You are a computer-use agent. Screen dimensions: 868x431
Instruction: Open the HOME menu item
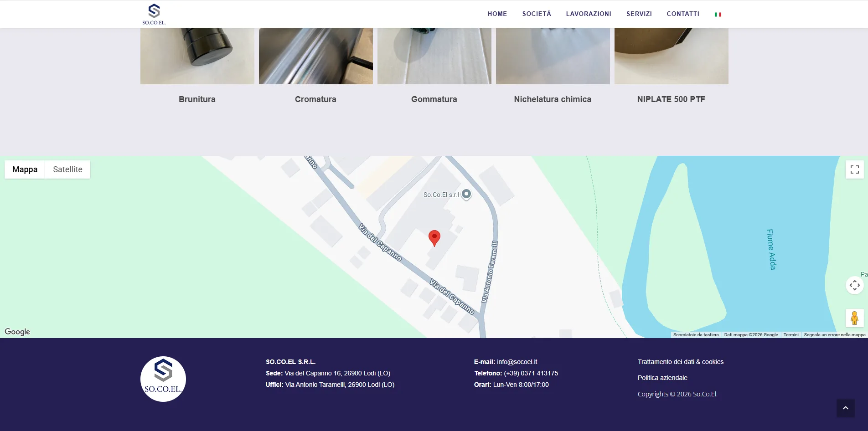497,14
